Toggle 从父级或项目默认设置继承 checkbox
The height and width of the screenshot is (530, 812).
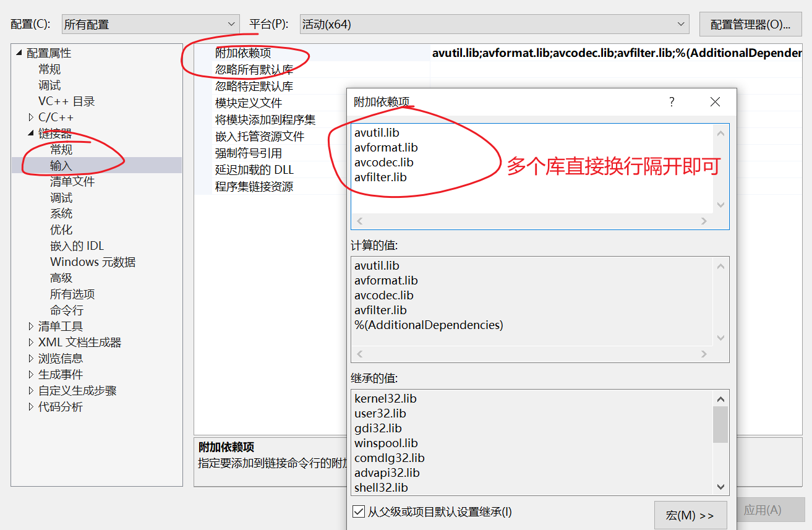click(358, 511)
